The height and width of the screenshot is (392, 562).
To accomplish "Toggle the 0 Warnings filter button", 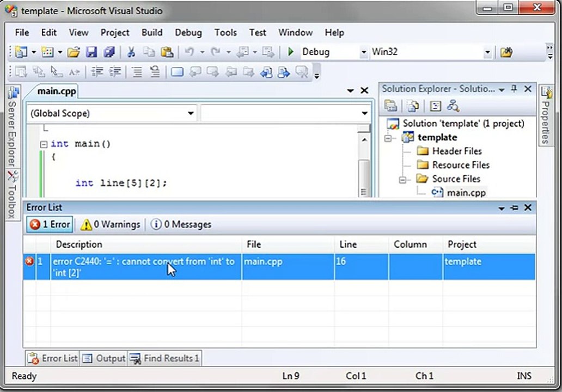I will click(111, 225).
